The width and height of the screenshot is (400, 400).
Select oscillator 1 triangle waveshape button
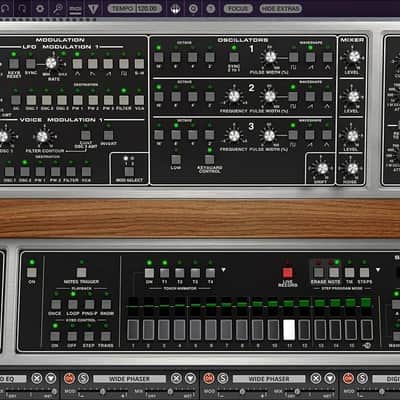coord(327,57)
